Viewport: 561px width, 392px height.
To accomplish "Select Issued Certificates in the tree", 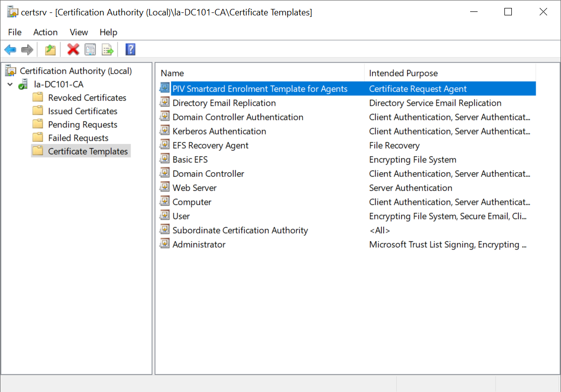I will (82, 111).
